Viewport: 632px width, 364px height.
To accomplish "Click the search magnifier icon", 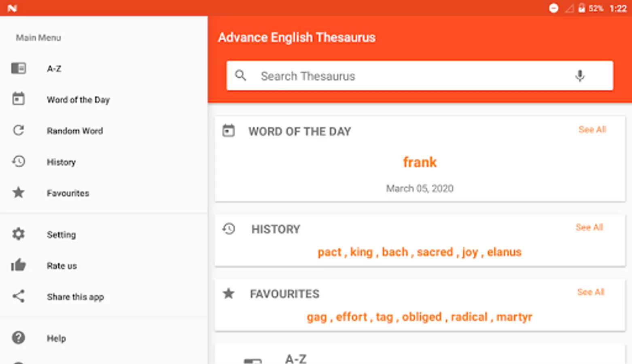I will 241,76.
